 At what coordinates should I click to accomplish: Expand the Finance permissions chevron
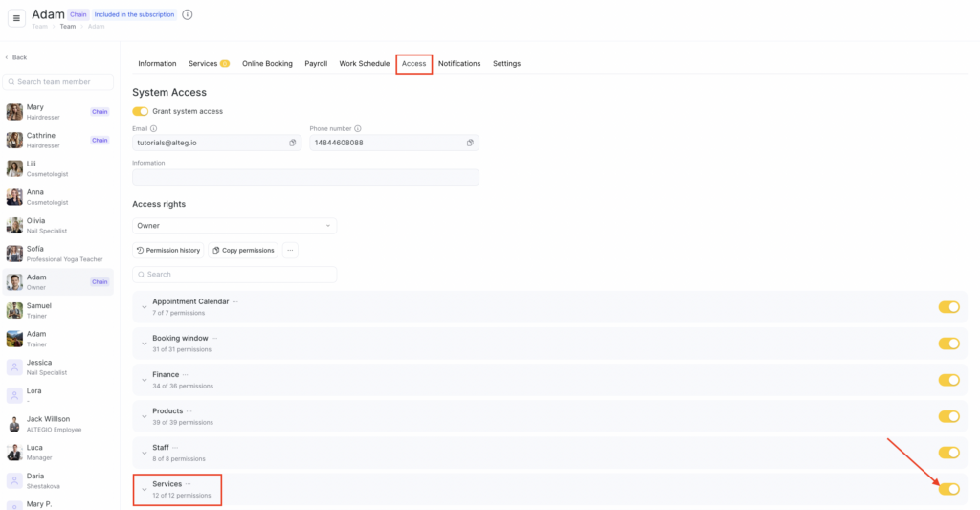[145, 380]
